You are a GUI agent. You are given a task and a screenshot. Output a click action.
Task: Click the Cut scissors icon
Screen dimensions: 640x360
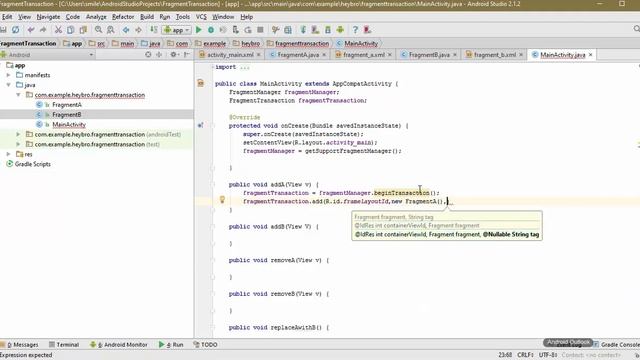tap(58, 30)
